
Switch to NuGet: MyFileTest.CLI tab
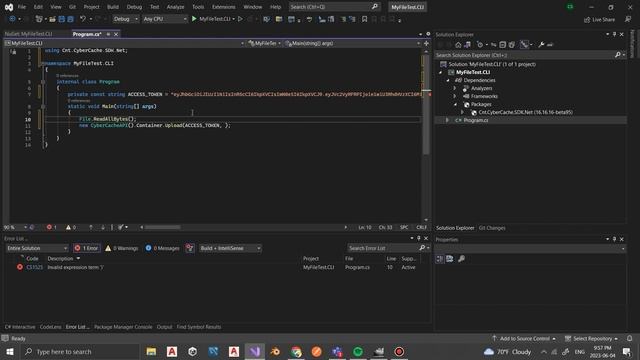[x=29, y=34]
